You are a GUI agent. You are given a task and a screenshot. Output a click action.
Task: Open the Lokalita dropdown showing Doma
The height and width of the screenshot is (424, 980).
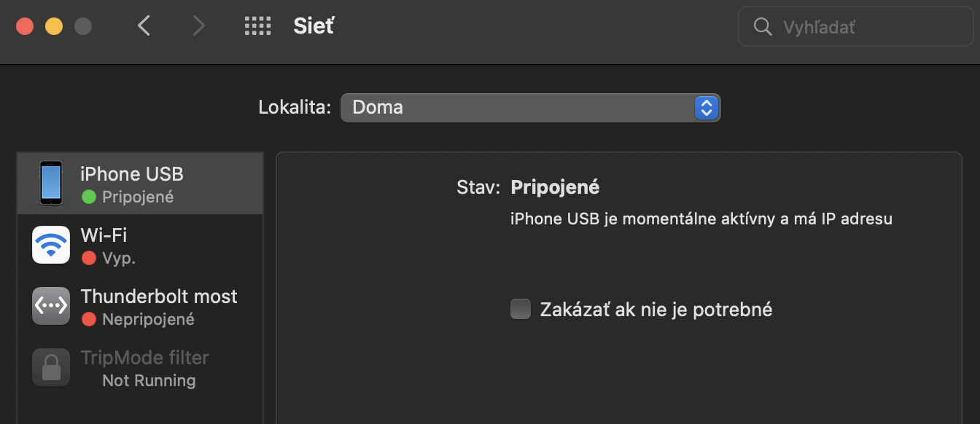(518, 108)
